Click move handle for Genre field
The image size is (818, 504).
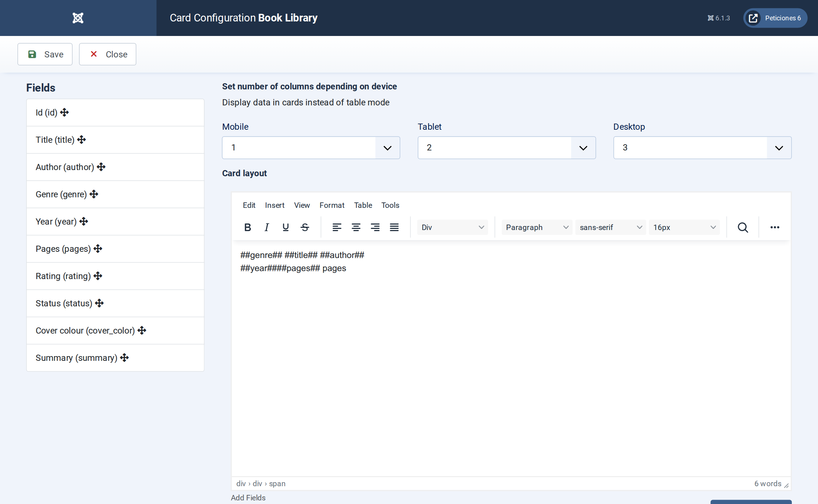[94, 194]
